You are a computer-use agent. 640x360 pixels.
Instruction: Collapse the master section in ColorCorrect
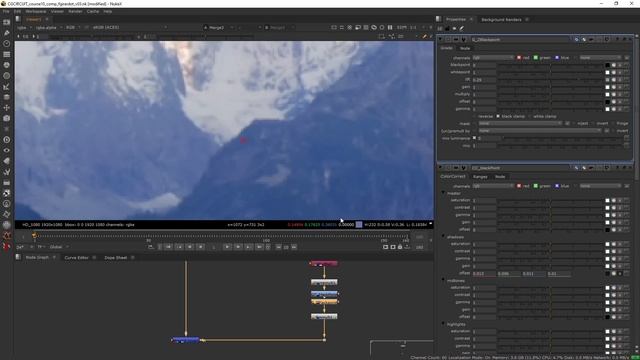[443, 193]
